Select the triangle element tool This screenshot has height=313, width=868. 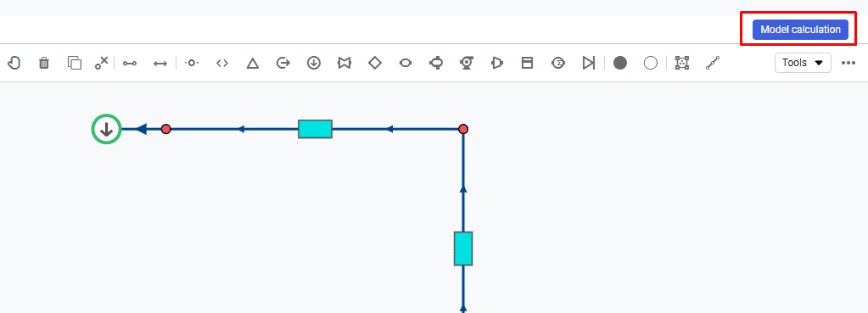tap(253, 63)
